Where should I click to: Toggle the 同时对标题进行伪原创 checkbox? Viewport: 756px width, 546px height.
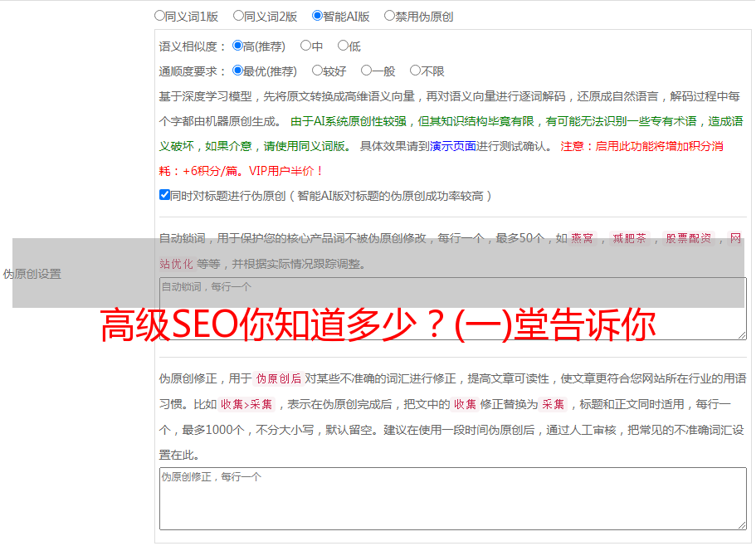(164, 195)
